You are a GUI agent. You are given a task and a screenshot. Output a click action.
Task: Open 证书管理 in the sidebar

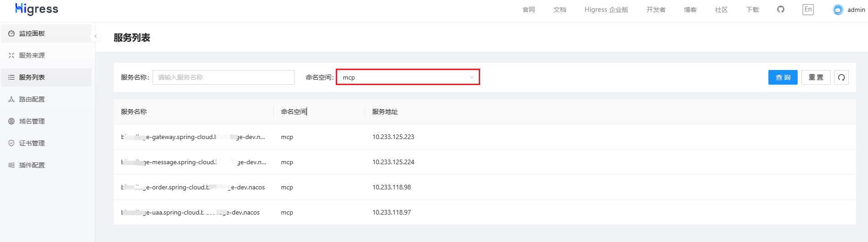click(x=32, y=143)
